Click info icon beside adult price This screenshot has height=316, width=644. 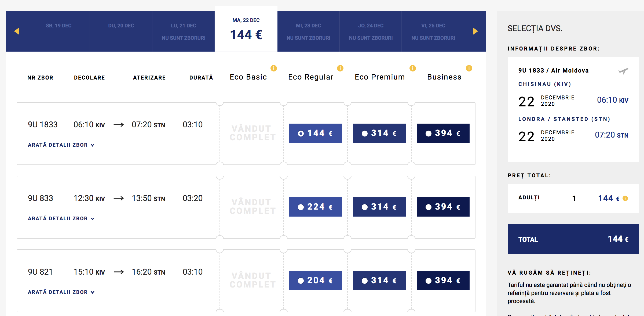tap(625, 198)
